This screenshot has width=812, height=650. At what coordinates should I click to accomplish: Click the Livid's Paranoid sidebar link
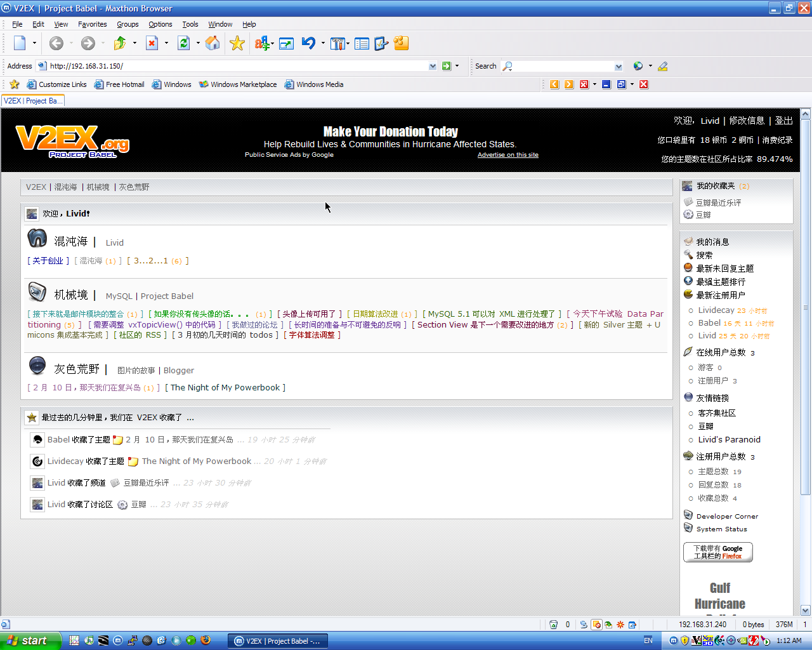tap(729, 440)
